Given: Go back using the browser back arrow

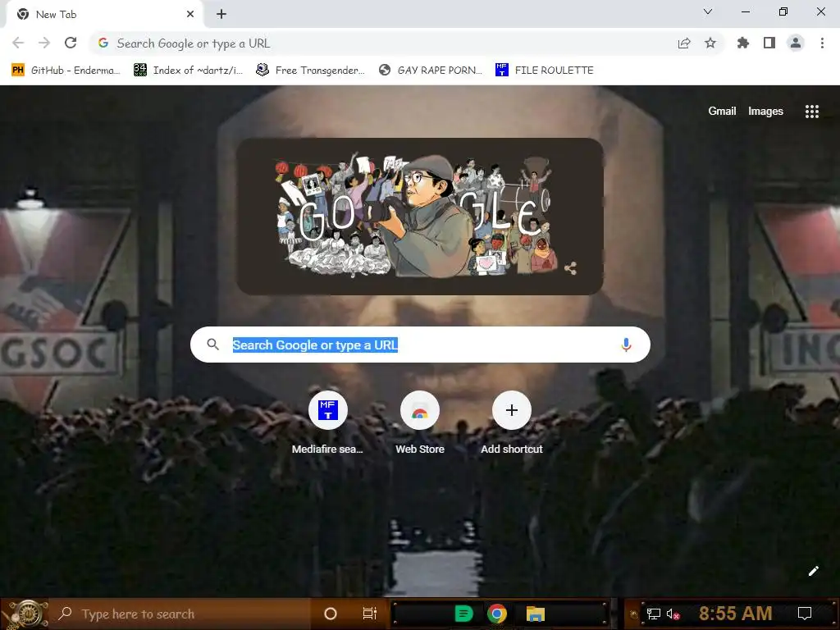Looking at the screenshot, I should click(18, 43).
